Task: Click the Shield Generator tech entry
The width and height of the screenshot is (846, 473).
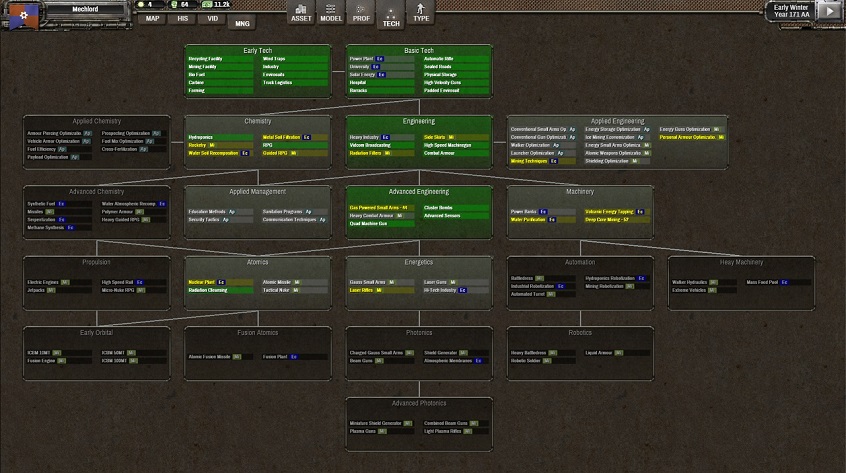Action: (456, 353)
